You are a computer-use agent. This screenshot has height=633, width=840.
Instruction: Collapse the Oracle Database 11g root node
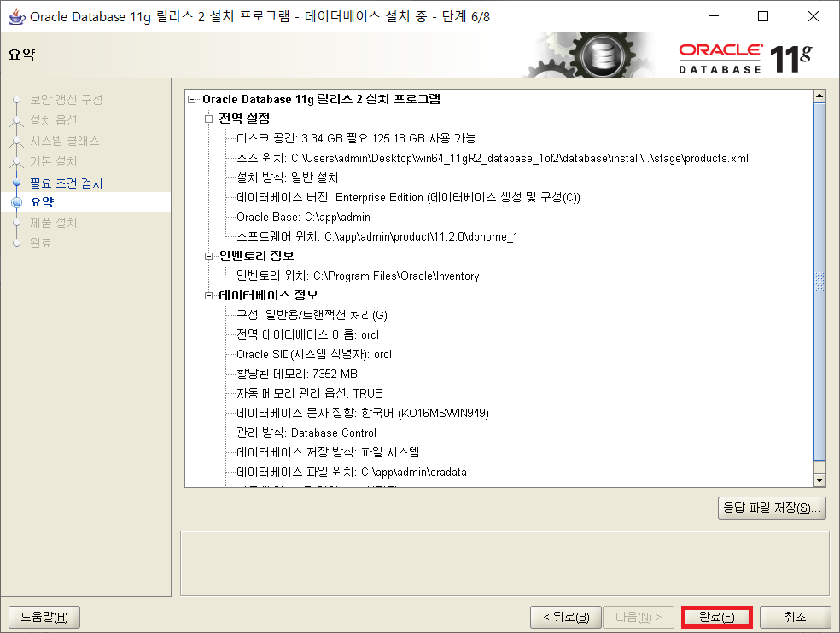192,99
